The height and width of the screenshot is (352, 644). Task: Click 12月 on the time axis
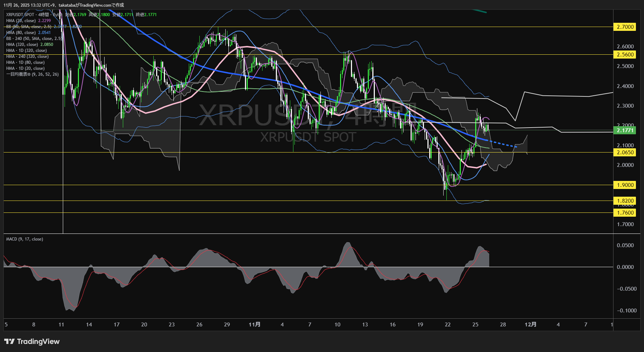tap(531, 325)
